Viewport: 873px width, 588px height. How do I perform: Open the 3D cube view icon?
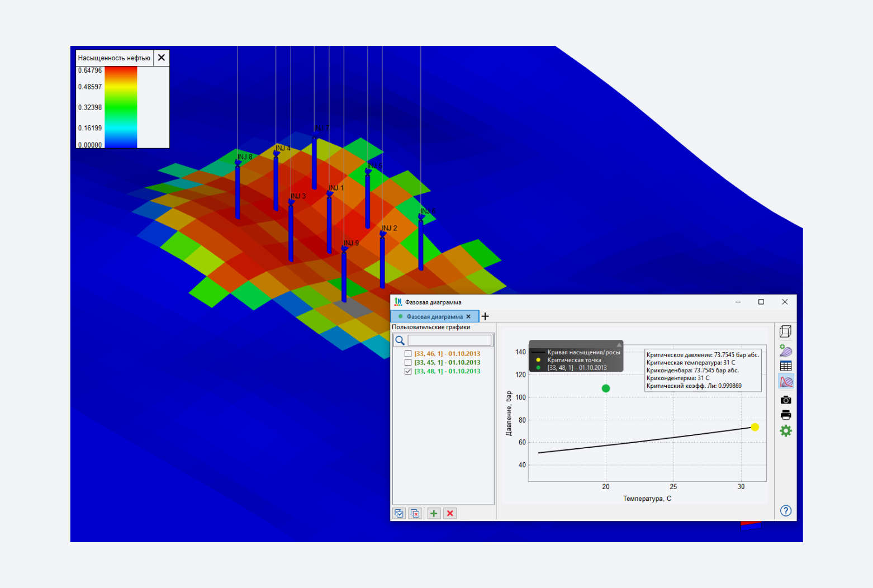coord(785,331)
